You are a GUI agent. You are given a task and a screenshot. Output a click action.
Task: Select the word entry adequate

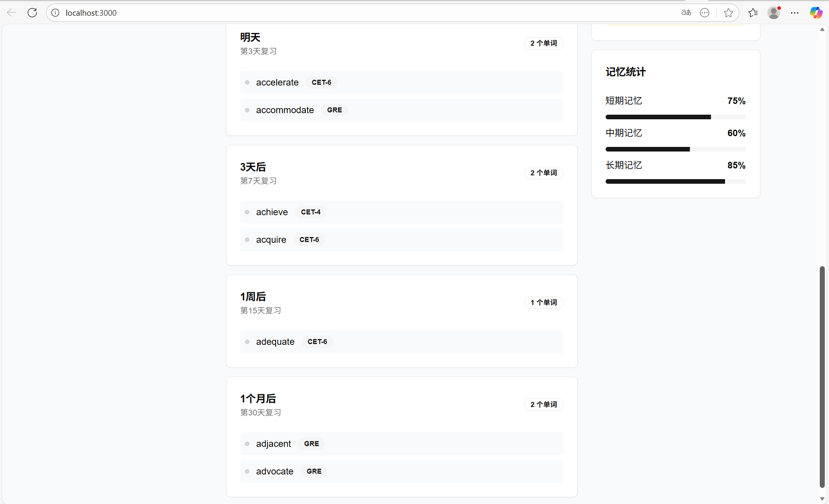[x=401, y=341]
